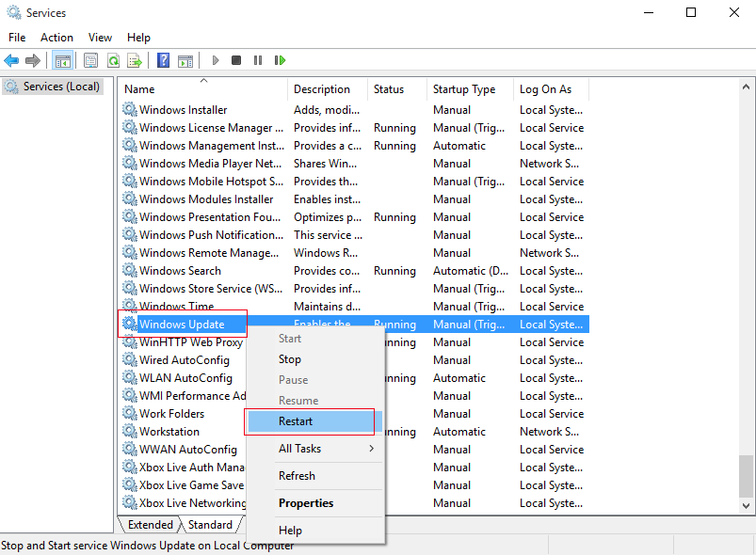Select the Windows License Manager service row
The height and width of the screenshot is (555, 756).
tap(355, 128)
